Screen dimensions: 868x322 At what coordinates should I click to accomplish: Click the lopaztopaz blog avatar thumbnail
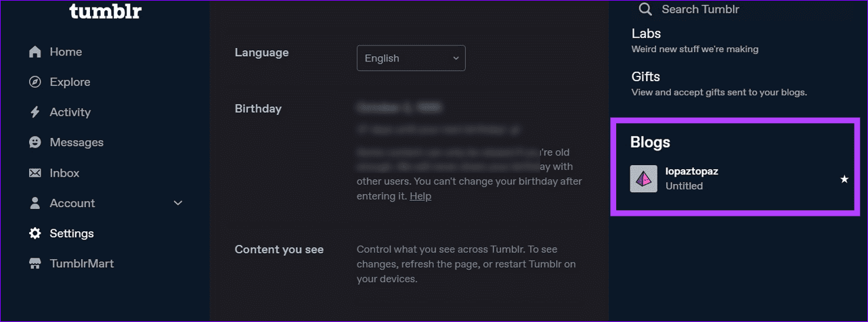(644, 179)
